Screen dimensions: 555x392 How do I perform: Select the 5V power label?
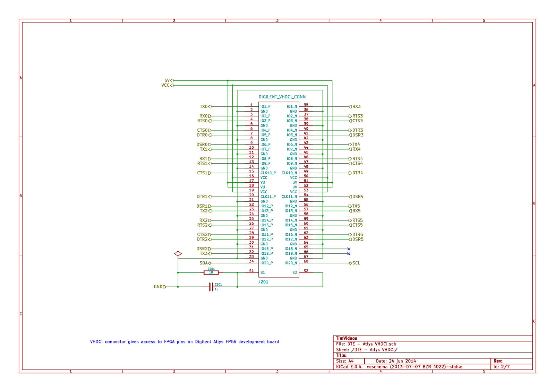coord(169,80)
